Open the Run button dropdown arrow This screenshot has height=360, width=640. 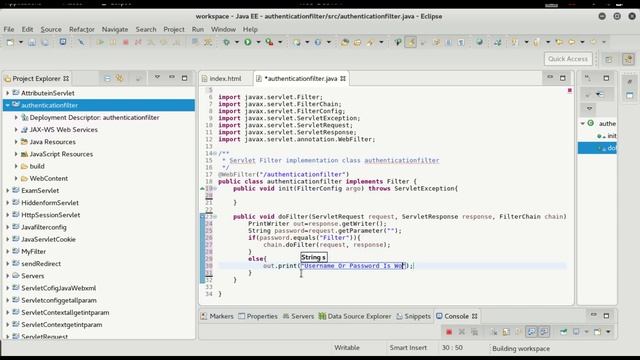(258, 42)
